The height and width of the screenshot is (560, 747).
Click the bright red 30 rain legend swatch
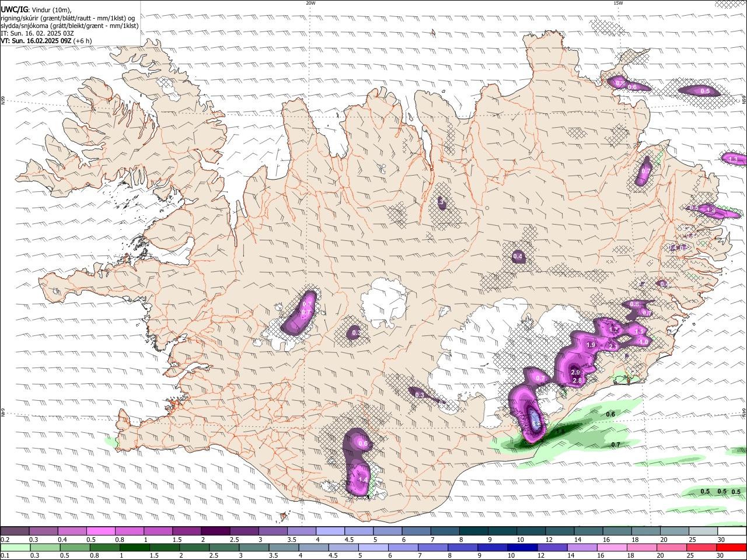[732, 547]
